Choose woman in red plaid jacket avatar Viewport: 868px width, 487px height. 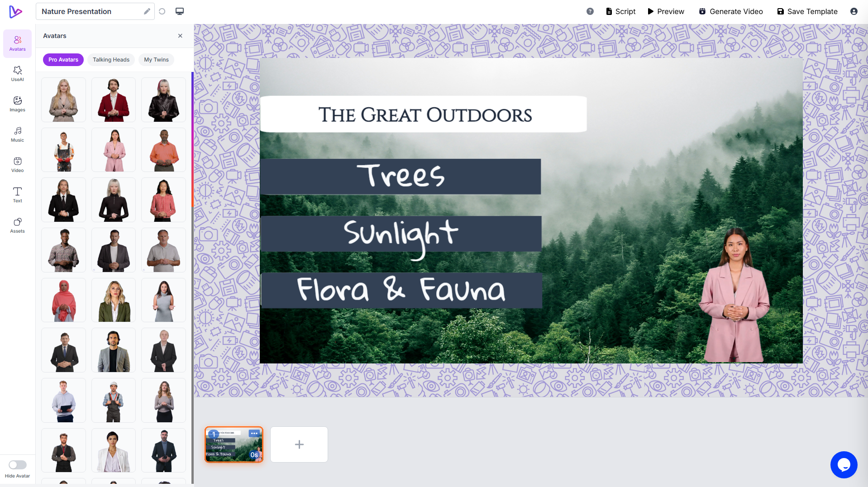point(163,200)
